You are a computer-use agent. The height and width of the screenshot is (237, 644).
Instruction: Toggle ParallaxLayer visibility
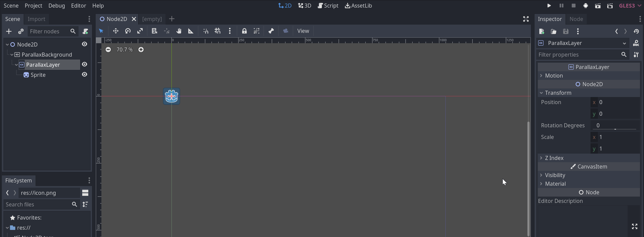click(x=85, y=64)
